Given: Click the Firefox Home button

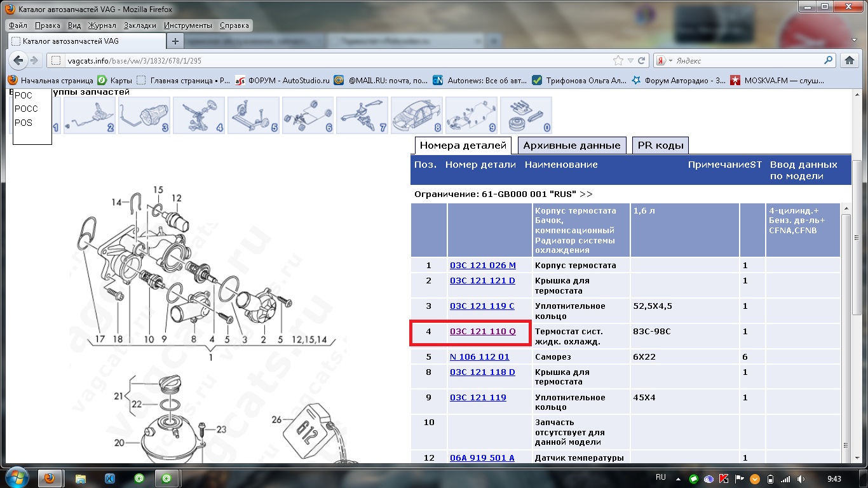Looking at the screenshot, I should pos(850,60).
